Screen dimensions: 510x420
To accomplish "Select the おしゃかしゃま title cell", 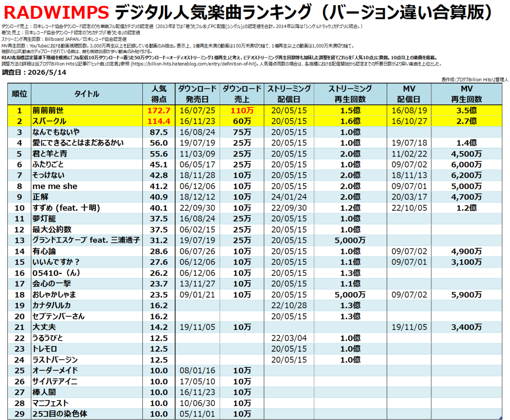I will [88, 294].
